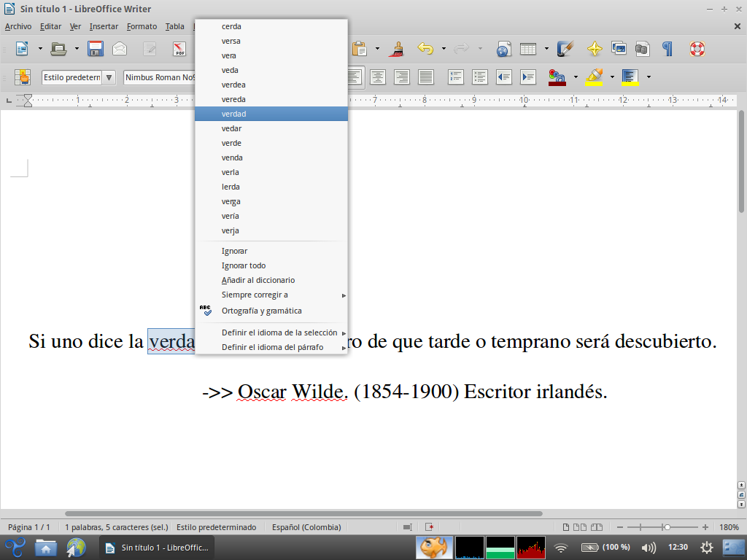747x560 pixels.
Task: Click the font name field
Action: click(x=159, y=77)
